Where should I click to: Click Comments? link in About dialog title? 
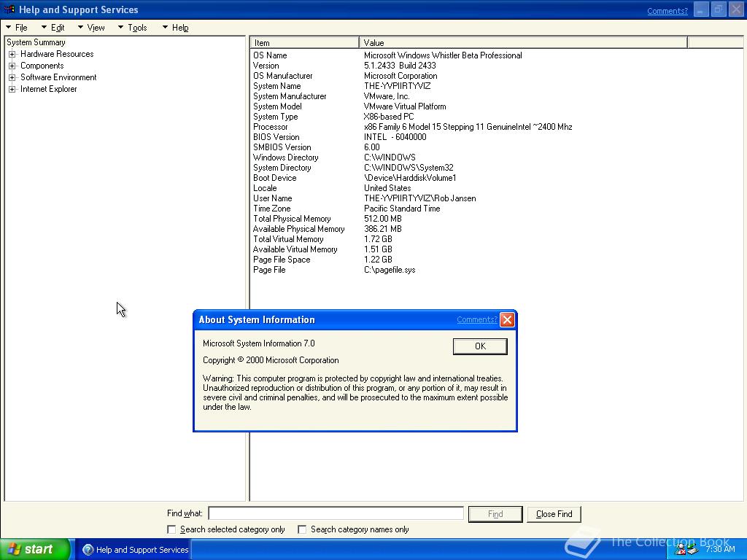pyautogui.click(x=476, y=319)
